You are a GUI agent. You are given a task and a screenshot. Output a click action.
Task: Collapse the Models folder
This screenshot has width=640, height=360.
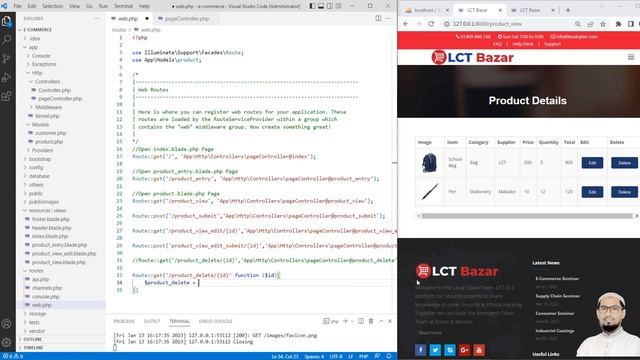[40, 124]
